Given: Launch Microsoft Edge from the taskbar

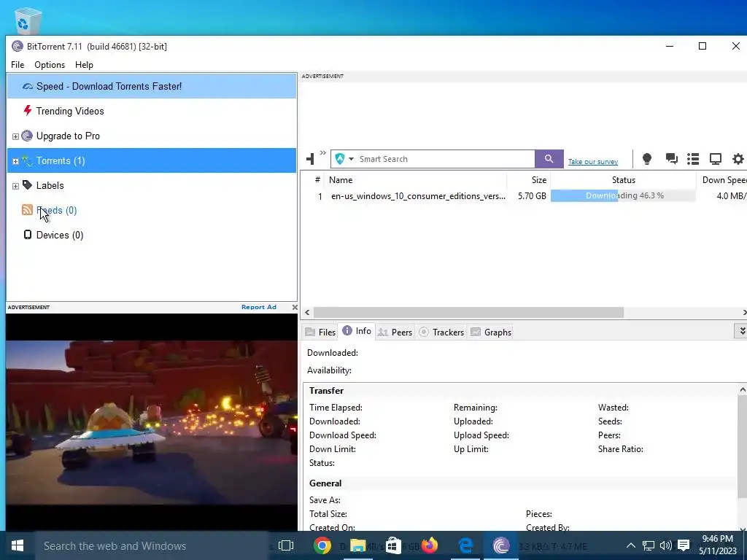Looking at the screenshot, I should coord(465,545).
